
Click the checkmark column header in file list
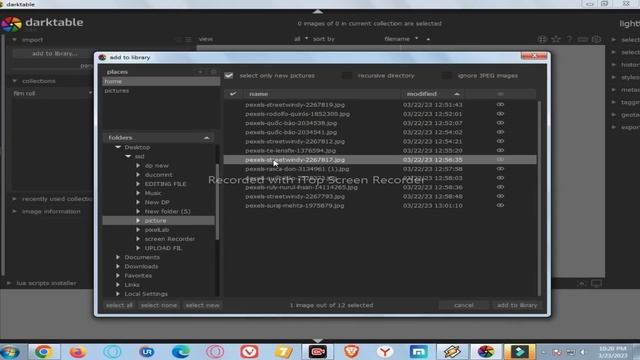(x=233, y=94)
